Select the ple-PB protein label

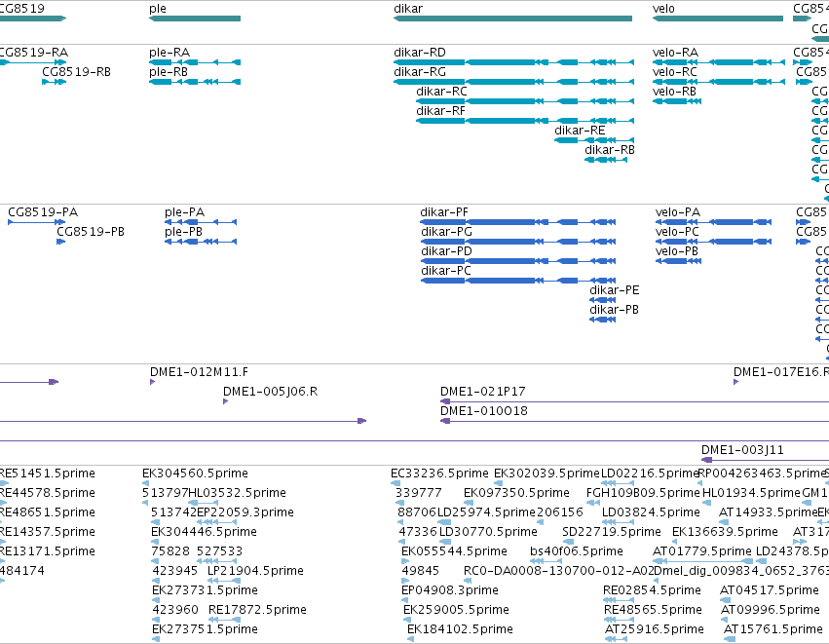[183, 232]
